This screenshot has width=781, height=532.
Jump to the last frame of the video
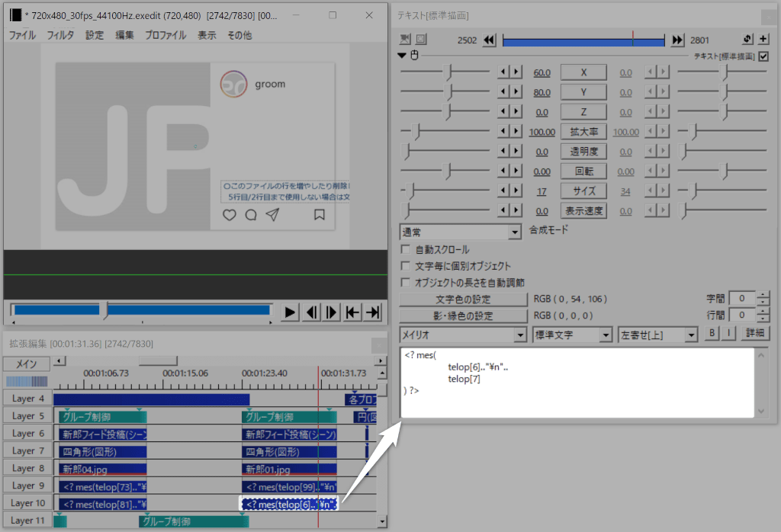pyautogui.click(x=373, y=312)
